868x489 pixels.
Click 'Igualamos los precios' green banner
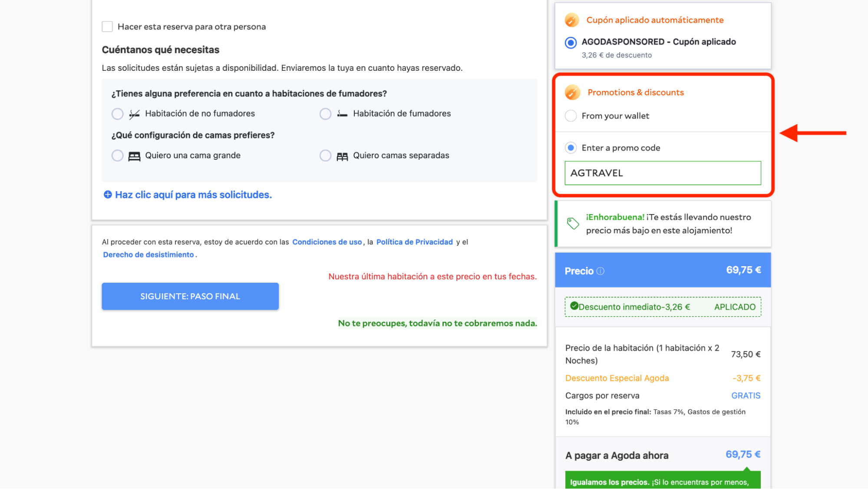[x=663, y=480]
